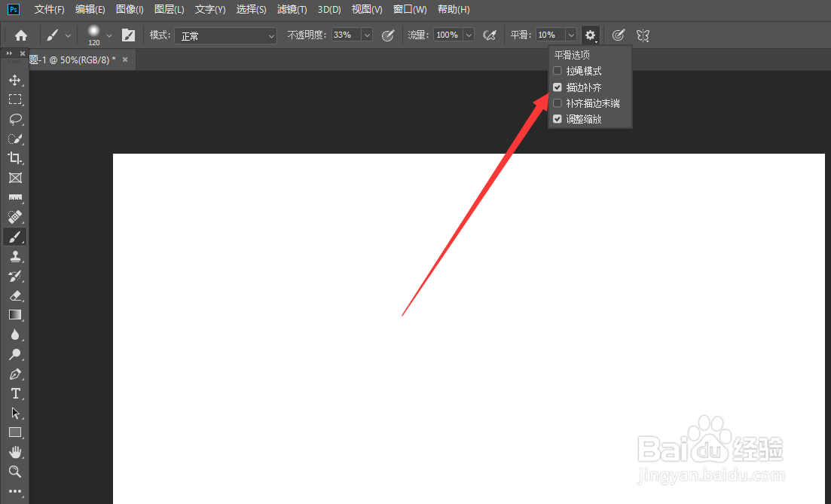Click the opacity 33% input field

click(347, 35)
